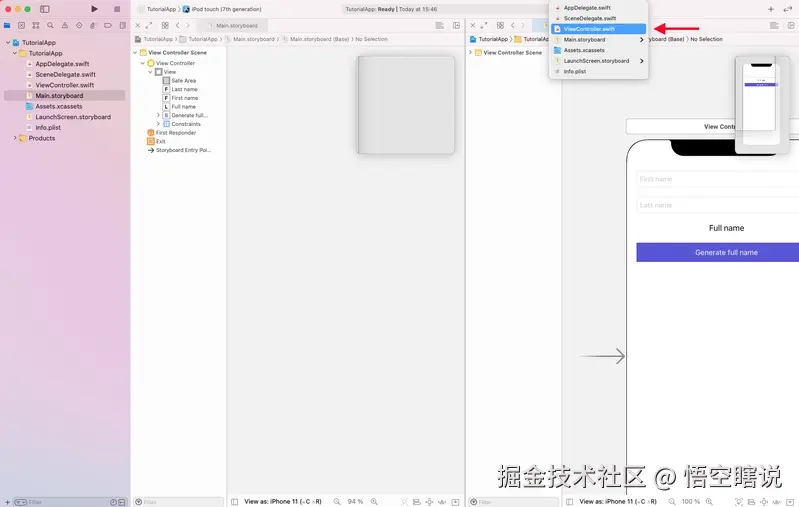Open right editor options lines icon
This screenshot has width=799, height=507.
pos(774,25)
